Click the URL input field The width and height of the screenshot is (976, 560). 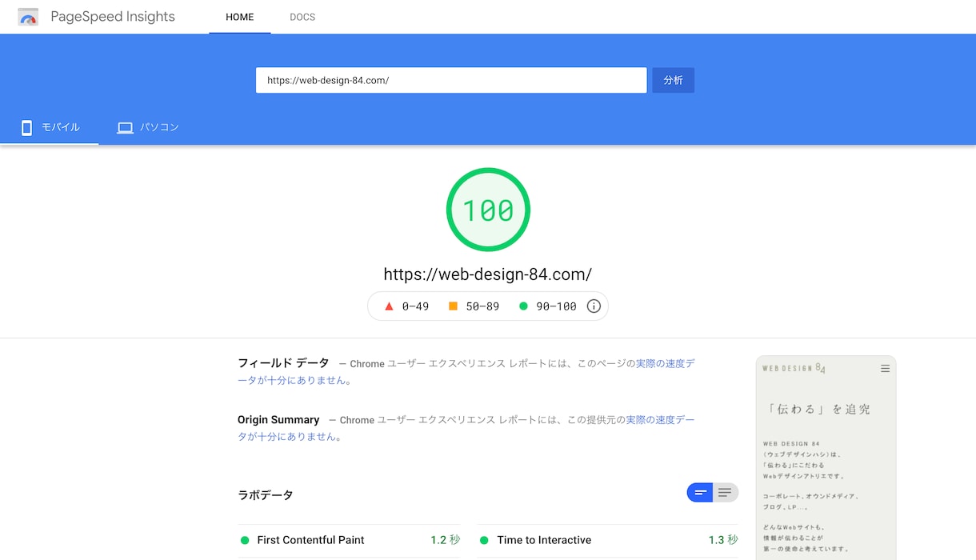click(x=451, y=80)
